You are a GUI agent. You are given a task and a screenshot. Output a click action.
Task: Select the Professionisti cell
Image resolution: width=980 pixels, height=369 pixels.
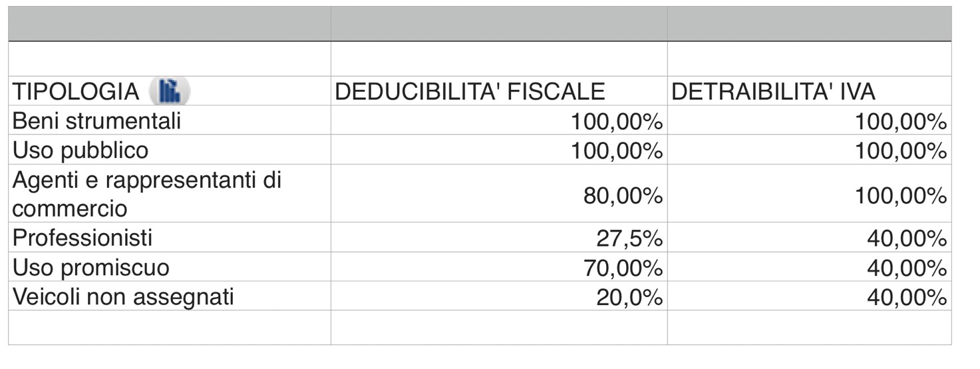170,237
